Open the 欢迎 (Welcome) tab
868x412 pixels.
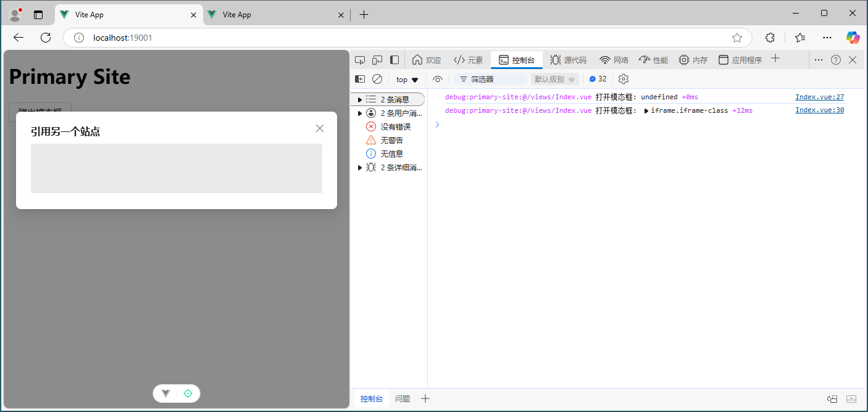tap(427, 60)
